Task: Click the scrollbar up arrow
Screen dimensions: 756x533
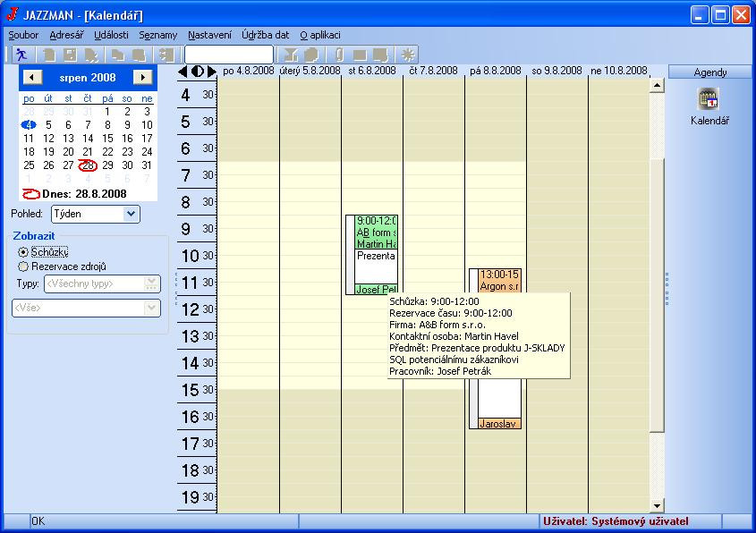Action: click(x=657, y=85)
